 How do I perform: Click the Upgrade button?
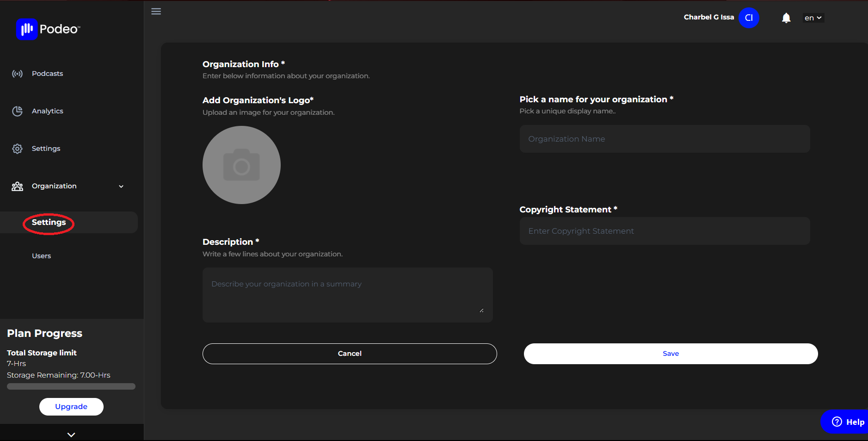point(71,406)
